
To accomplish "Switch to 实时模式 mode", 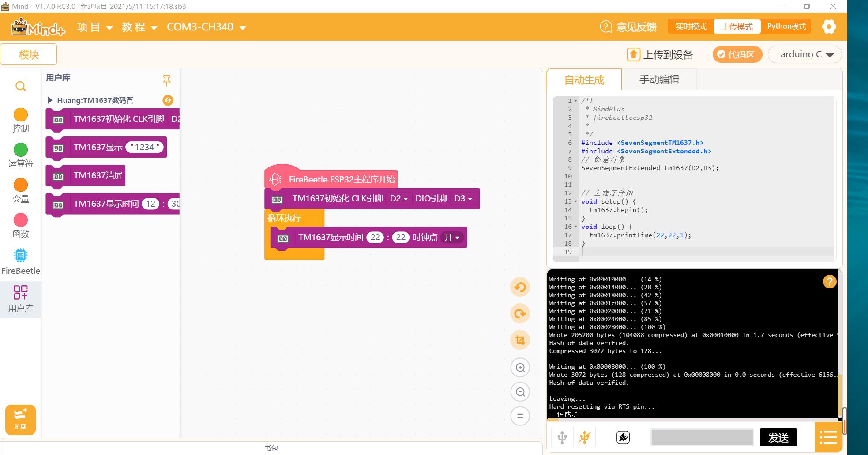I will 691,27.
